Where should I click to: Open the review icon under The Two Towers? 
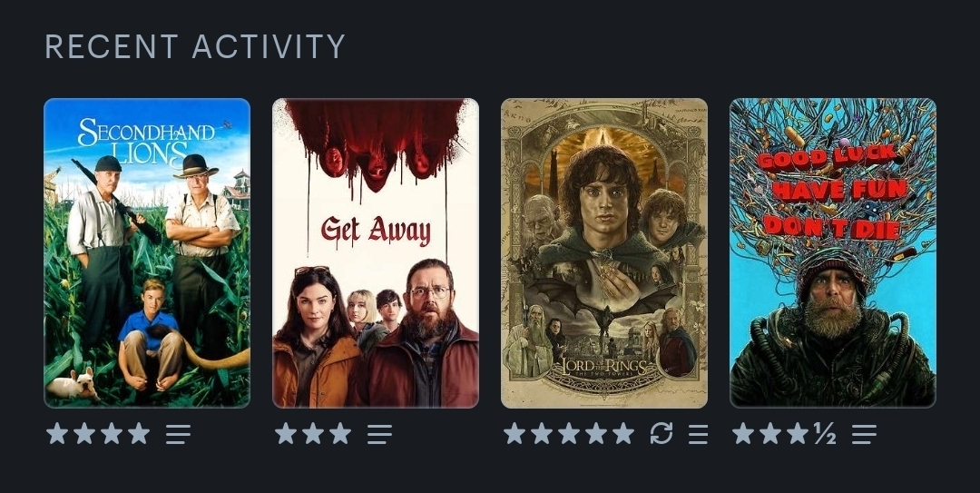[698, 434]
